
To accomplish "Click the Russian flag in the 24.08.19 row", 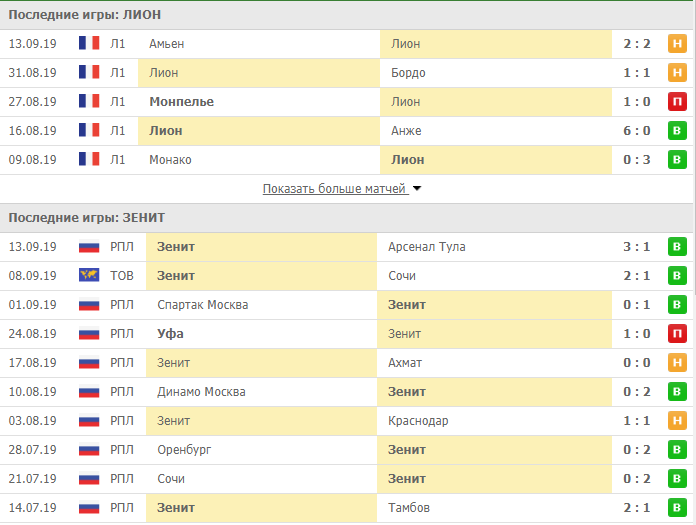I will pyautogui.click(x=89, y=333).
